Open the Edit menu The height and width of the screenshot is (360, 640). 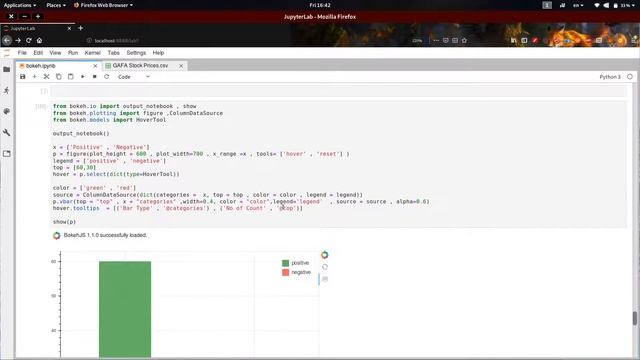pyautogui.click(x=38, y=53)
